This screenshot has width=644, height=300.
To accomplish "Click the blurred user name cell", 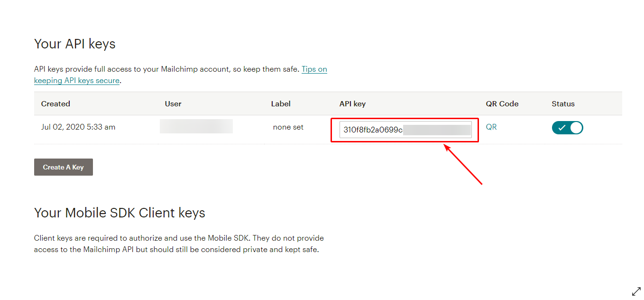I will pyautogui.click(x=196, y=127).
